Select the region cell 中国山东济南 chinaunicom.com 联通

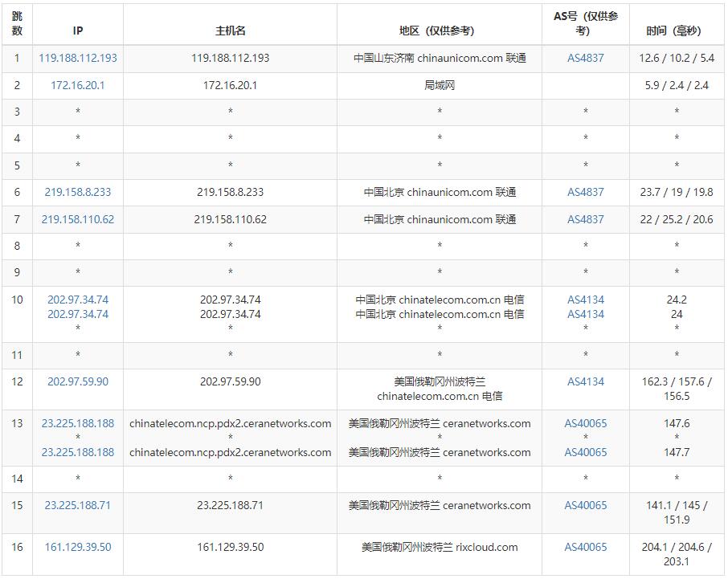pyautogui.click(x=440, y=58)
